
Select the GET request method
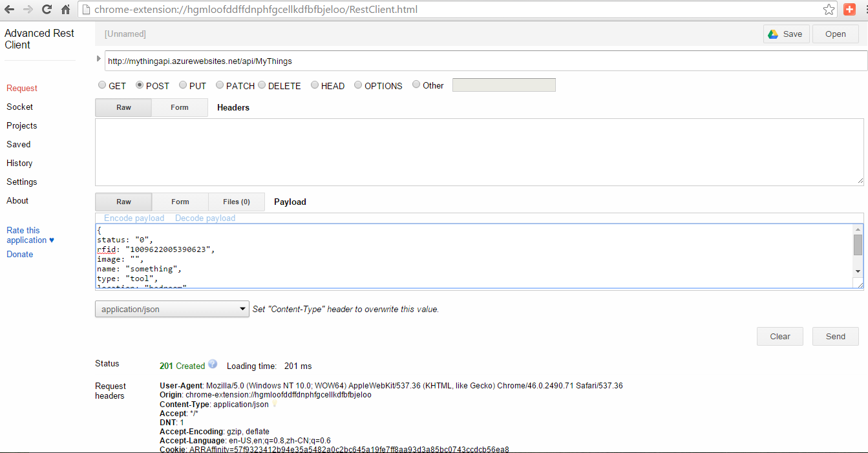(x=102, y=85)
